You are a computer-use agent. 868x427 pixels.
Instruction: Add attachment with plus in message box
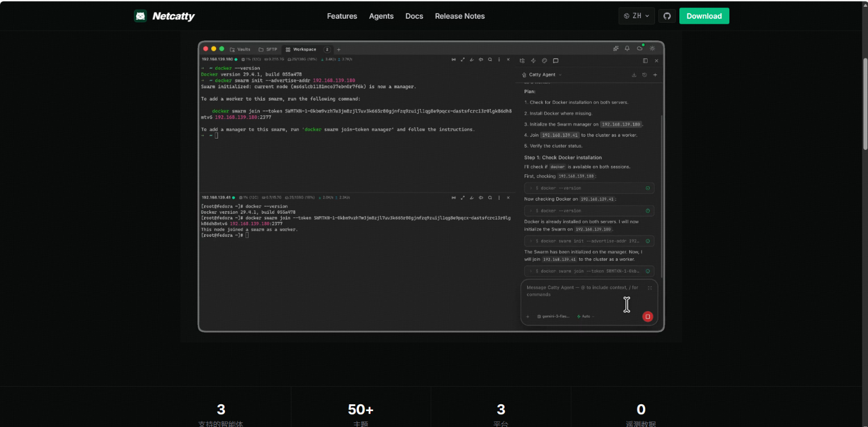tap(528, 316)
